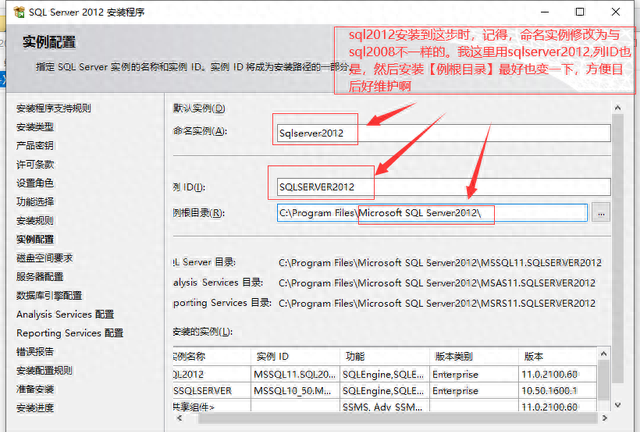Select the default instance option
640x432 pixels.
pyautogui.click(x=199, y=108)
